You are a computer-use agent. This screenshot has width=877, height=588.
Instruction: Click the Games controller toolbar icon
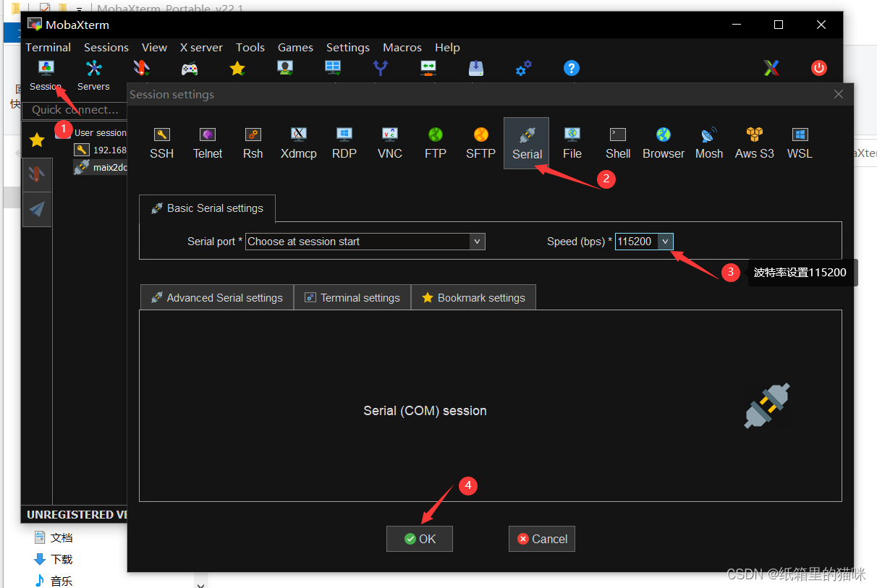190,69
